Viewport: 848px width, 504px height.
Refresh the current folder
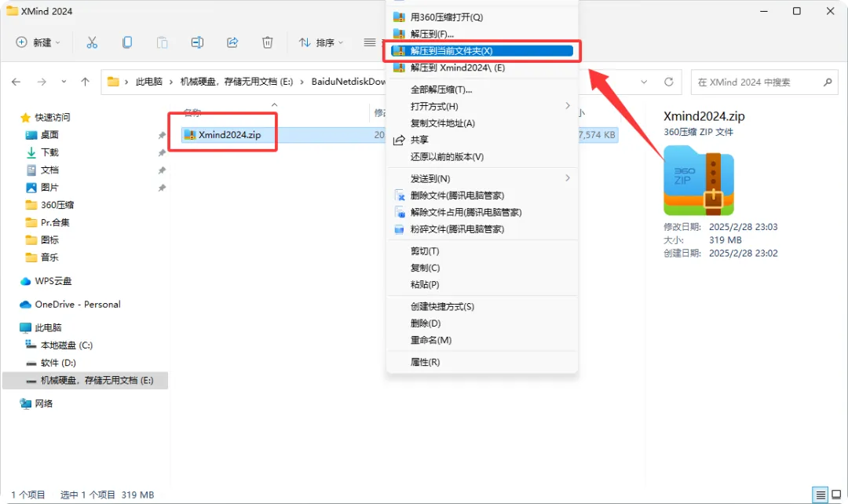(668, 82)
